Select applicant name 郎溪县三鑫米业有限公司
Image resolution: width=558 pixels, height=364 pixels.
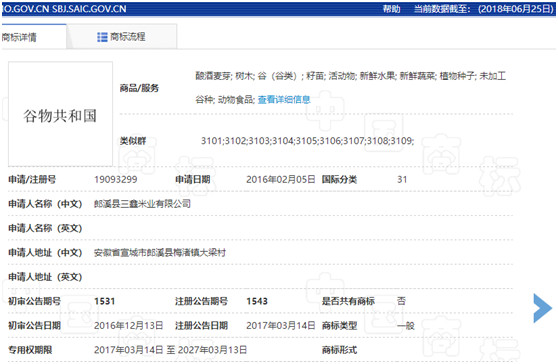[142, 204]
